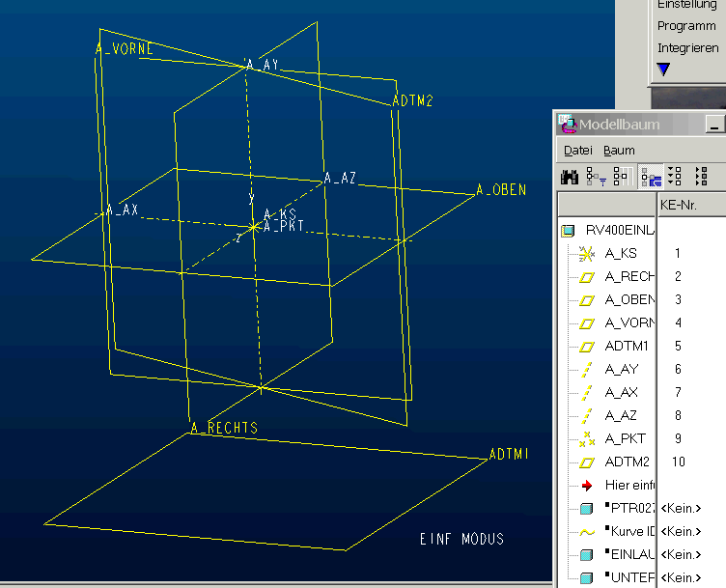Click the RV400EINL root model icon
726x588 pixels.
[x=568, y=231]
